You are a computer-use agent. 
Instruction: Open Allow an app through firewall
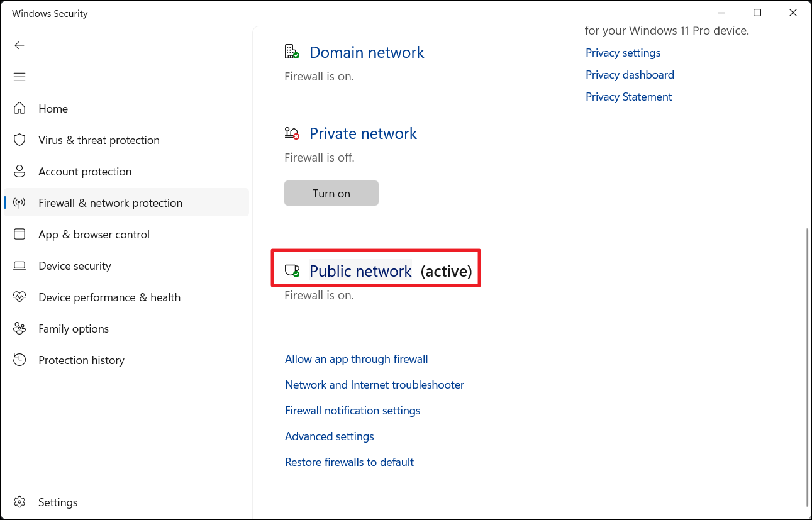(x=356, y=358)
